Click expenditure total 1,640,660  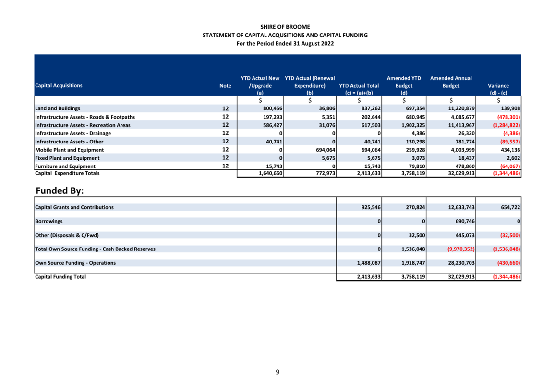(x=270, y=173)
